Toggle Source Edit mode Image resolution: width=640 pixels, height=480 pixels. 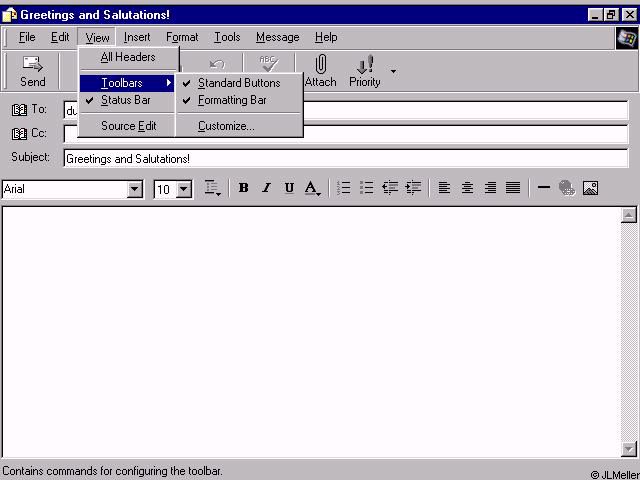(127, 126)
